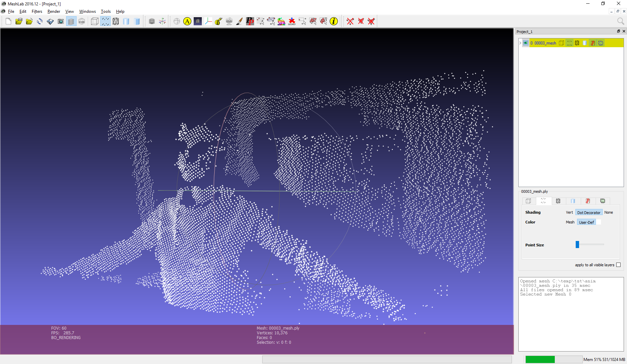Toggle wireframe on 00003_mesh layer row
627x364 pixels.
click(577, 43)
